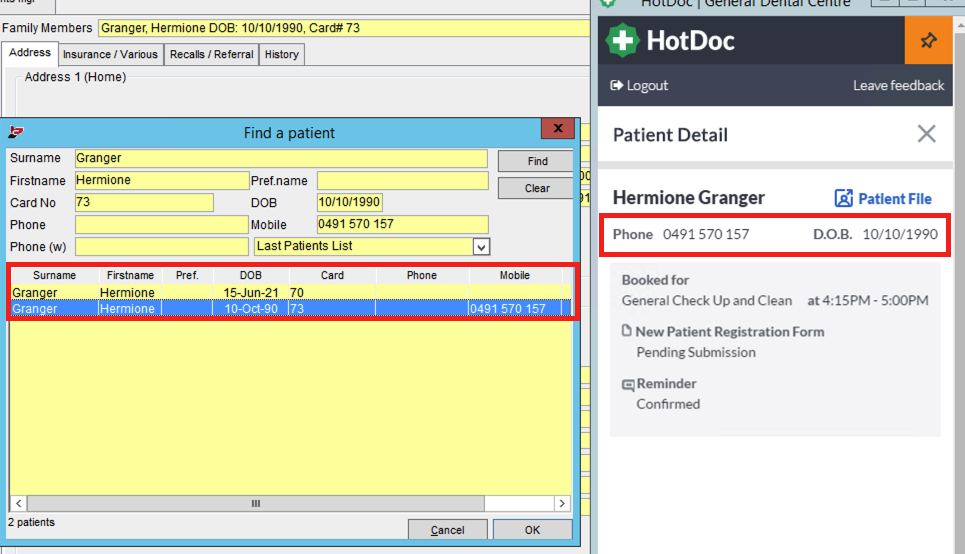Click the Patient File person icon
The height and width of the screenshot is (554, 965).
point(843,198)
